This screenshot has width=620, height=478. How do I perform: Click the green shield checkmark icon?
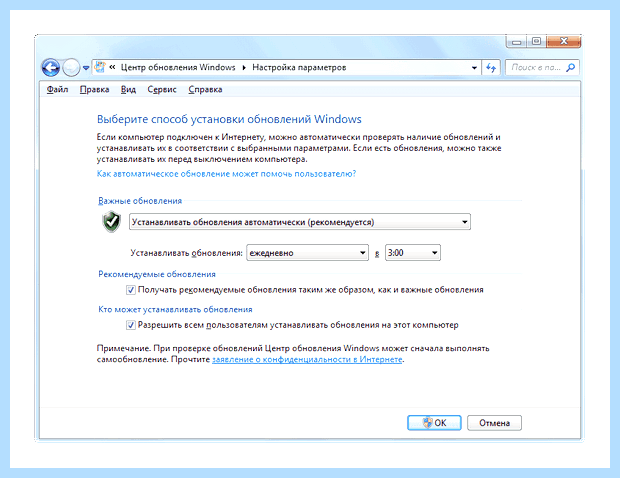[x=112, y=221]
